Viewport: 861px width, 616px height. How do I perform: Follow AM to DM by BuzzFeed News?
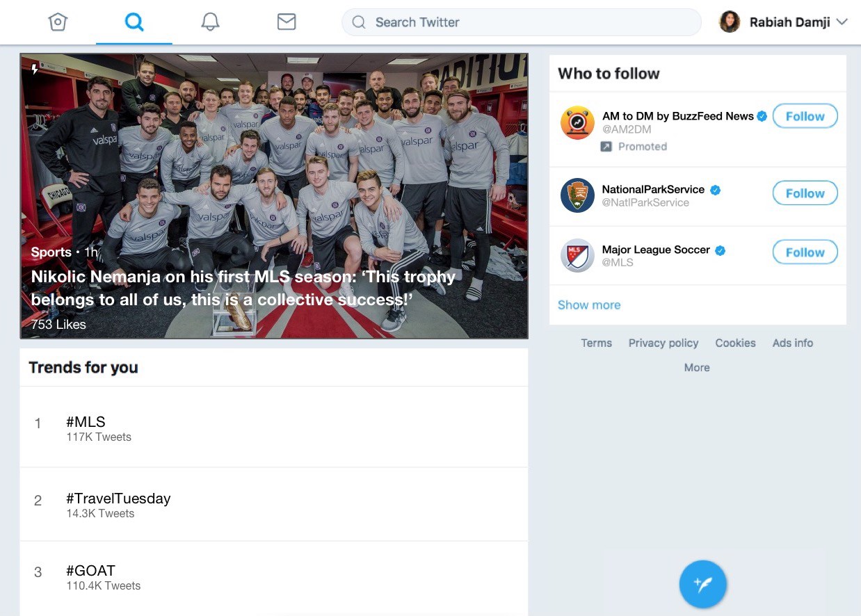[805, 116]
